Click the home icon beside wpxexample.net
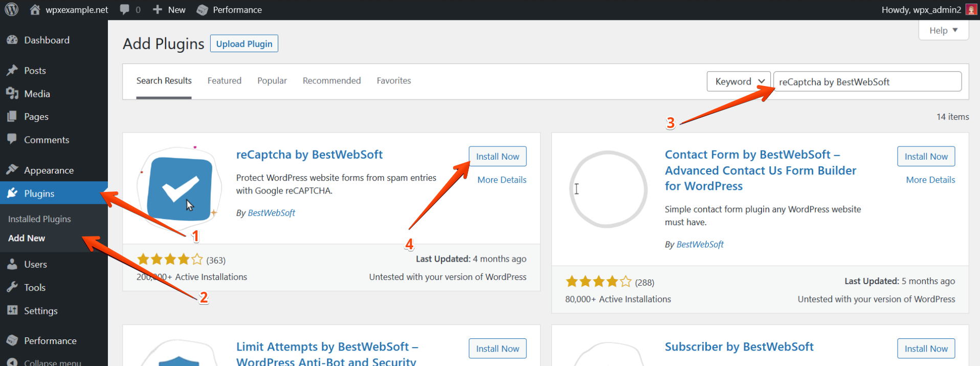Viewport: 980px width, 366px height. point(35,10)
